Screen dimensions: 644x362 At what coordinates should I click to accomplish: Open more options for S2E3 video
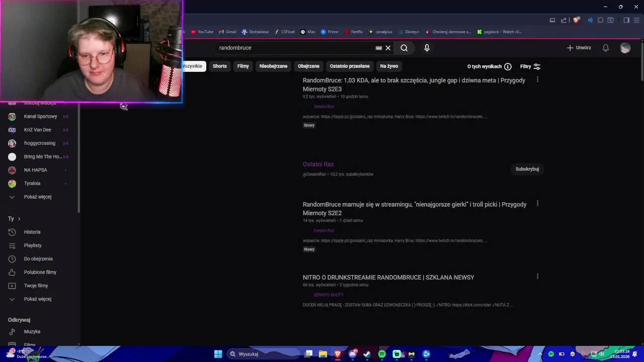[537, 79]
